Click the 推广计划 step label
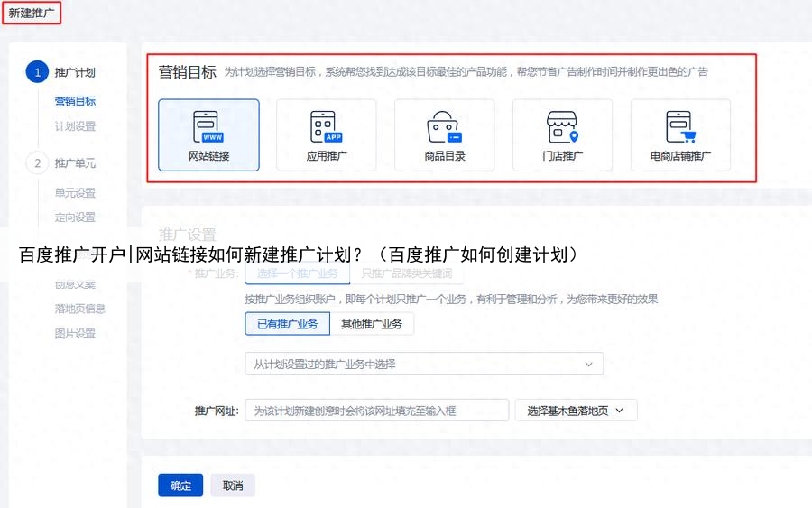This screenshot has width=812, height=508. click(x=75, y=72)
